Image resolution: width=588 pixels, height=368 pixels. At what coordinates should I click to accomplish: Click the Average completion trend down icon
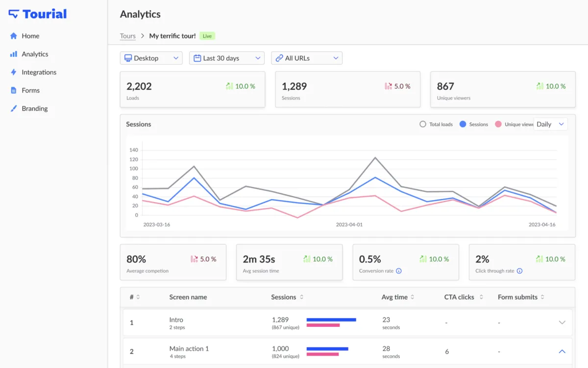pyautogui.click(x=194, y=259)
